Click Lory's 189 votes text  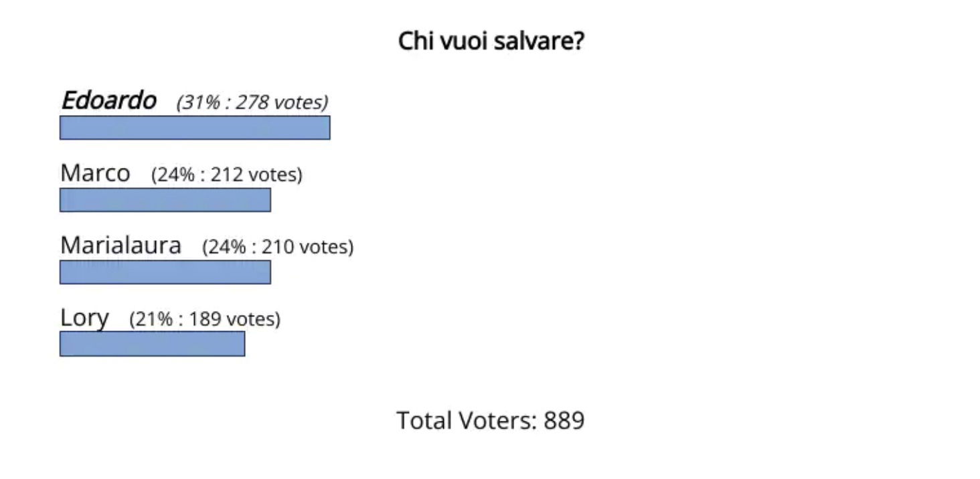pos(205,319)
